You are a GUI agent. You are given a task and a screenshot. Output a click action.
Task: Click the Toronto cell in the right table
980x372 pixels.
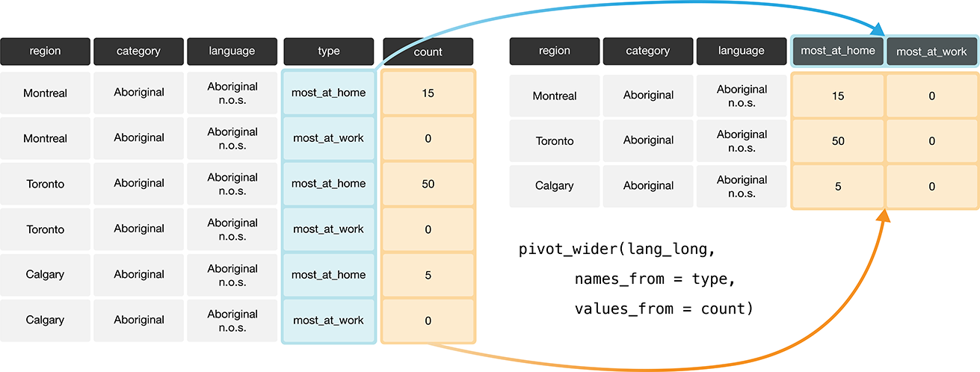[555, 140]
